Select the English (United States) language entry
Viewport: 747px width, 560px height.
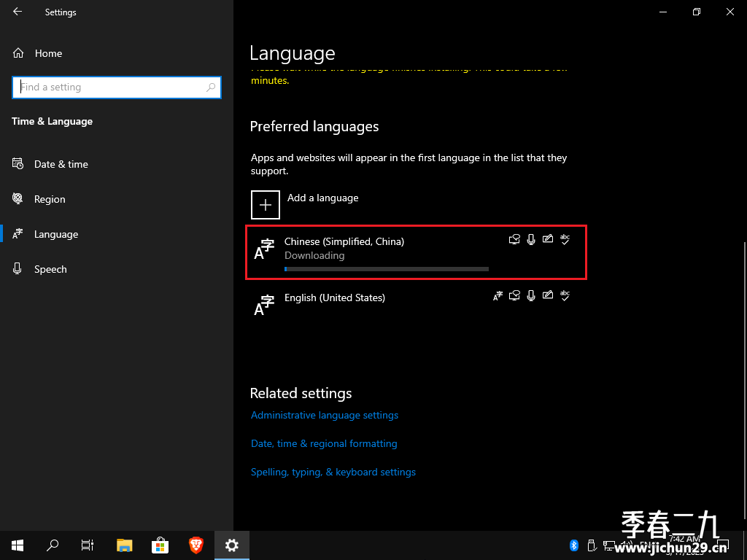click(x=415, y=305)
